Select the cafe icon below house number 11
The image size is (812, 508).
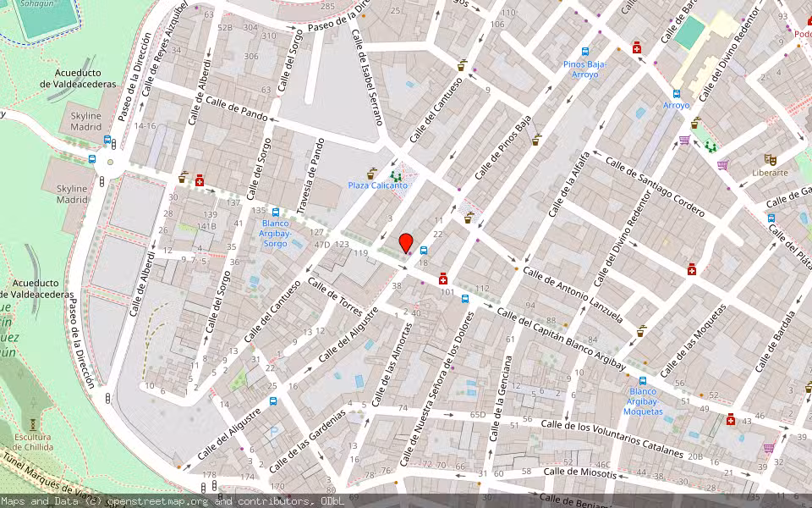point(469,218)
